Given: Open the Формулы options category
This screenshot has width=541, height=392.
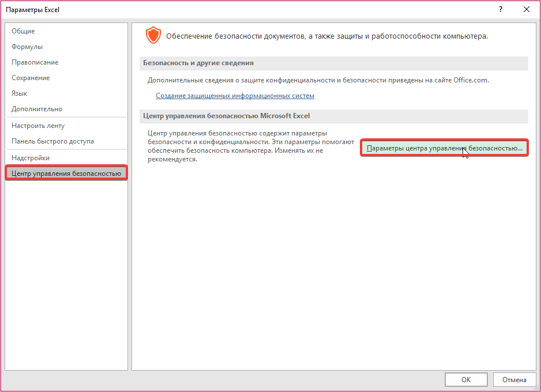Looking at the screenshot, I should pyautogui.click(x=27, y=47).
